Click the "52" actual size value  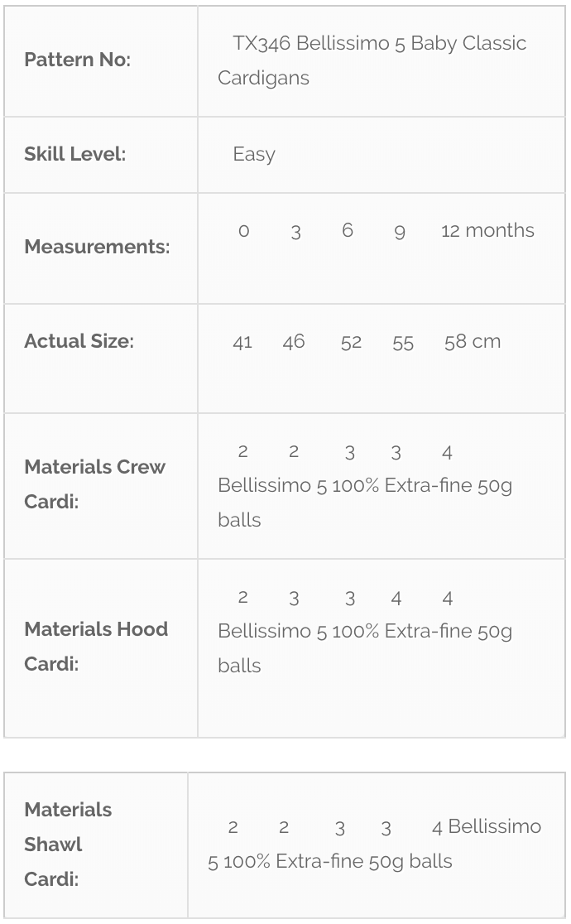(351, 343)
